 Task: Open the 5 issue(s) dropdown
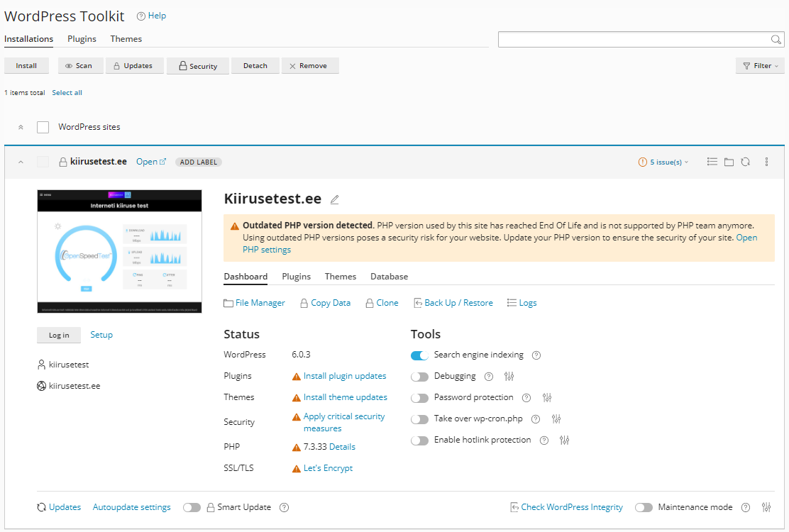(x=663, y=161)
